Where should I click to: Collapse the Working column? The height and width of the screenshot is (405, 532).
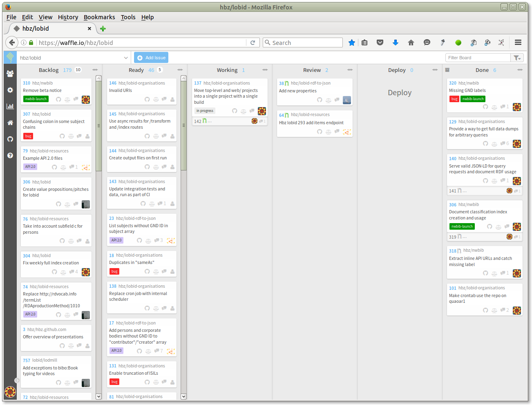265,70
